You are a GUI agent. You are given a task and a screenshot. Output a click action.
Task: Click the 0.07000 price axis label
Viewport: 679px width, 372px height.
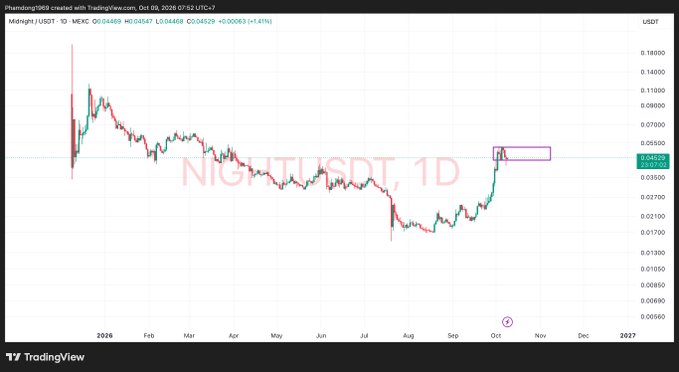(x=653, y=125)
